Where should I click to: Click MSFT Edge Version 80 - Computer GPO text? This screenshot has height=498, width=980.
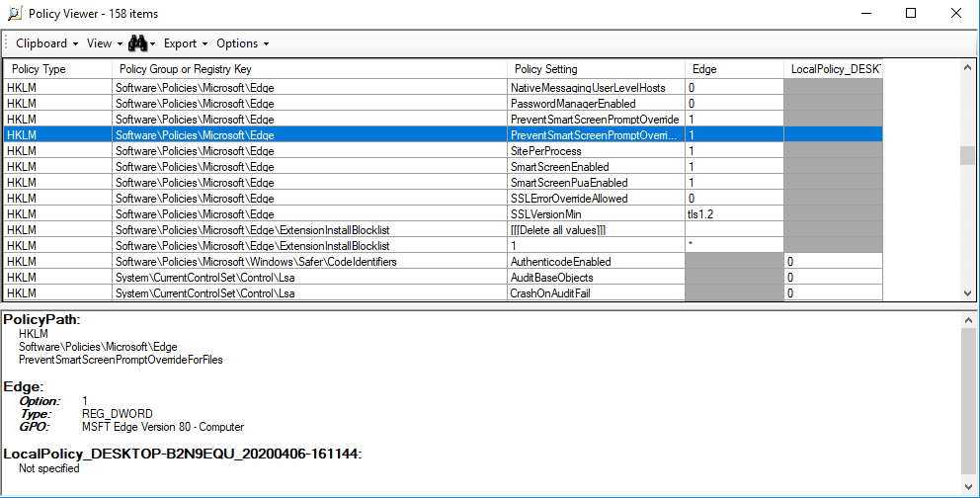coord(162,428)
